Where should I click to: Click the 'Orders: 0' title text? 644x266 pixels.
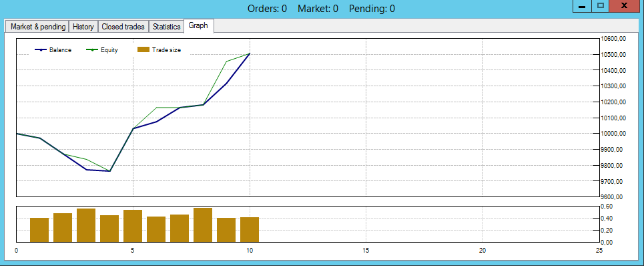[x=268, y=9]
